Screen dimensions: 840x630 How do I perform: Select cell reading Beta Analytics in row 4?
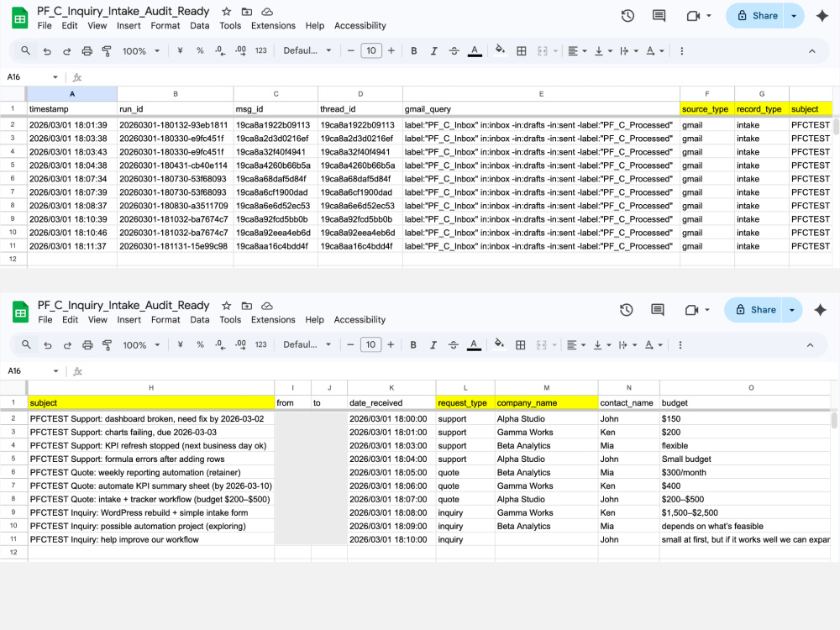tap(546, 445)
